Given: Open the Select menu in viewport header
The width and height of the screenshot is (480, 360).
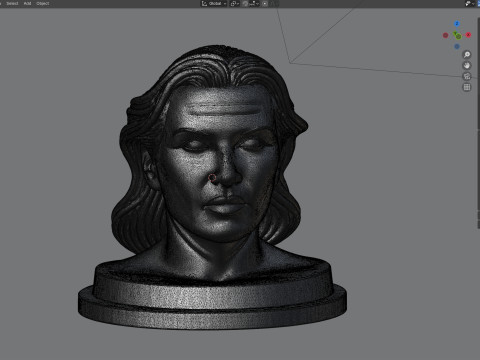Looking at the screenshot, I should [12, 3].
